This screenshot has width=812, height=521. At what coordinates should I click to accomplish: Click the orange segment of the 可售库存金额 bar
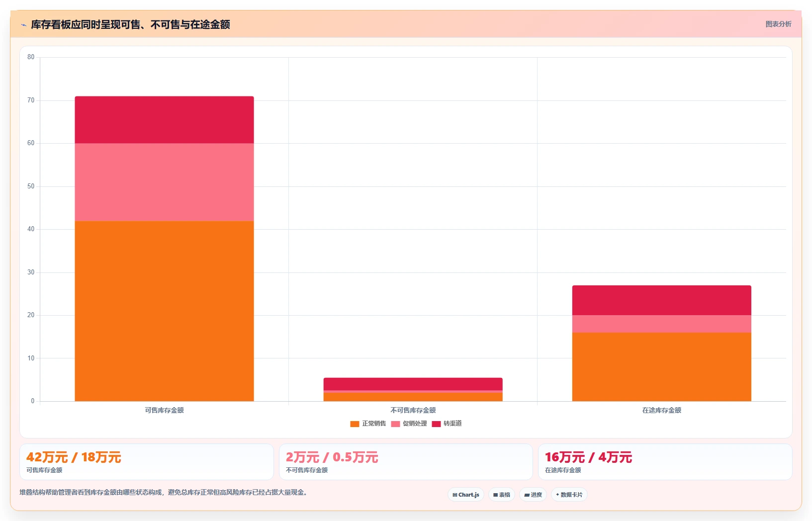pos(164,311)
